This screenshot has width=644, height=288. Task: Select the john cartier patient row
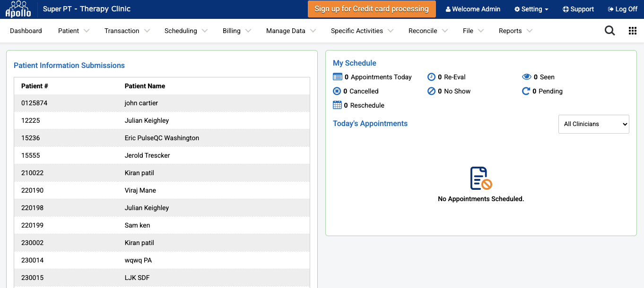162,103
